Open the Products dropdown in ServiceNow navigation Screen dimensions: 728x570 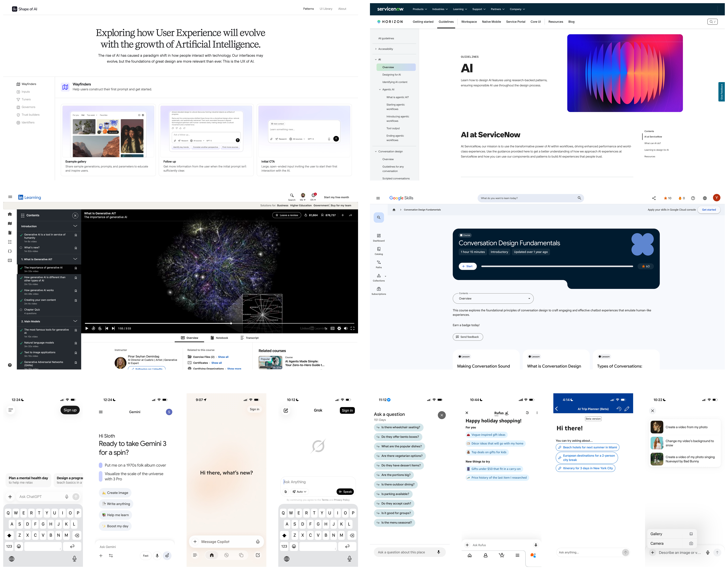(x=420, y=9)
